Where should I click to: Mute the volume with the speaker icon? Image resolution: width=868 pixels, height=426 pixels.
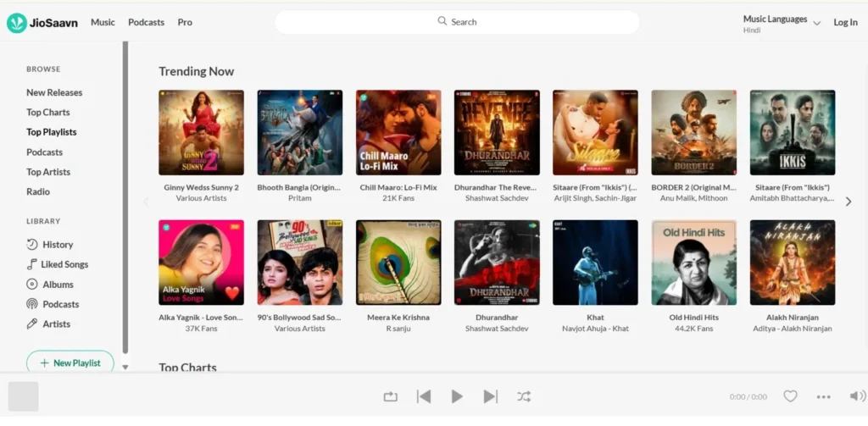pos(858,396)
